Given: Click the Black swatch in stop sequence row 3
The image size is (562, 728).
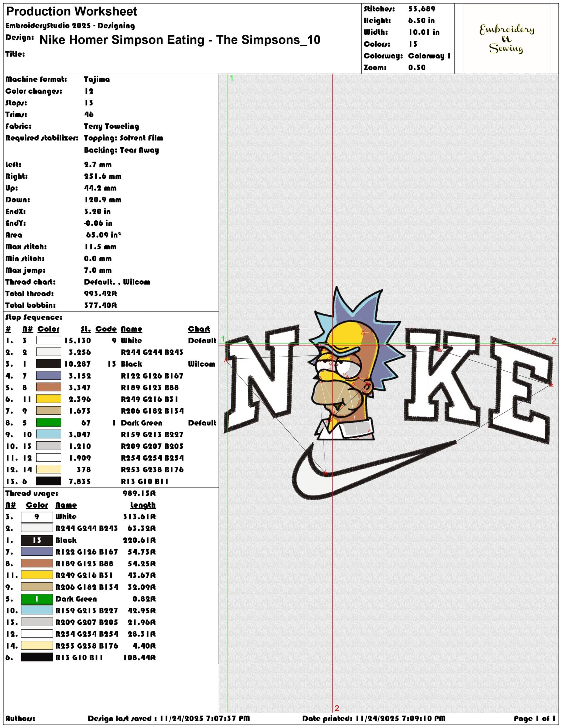Looking at the screenshot, I should pos(48,364).
